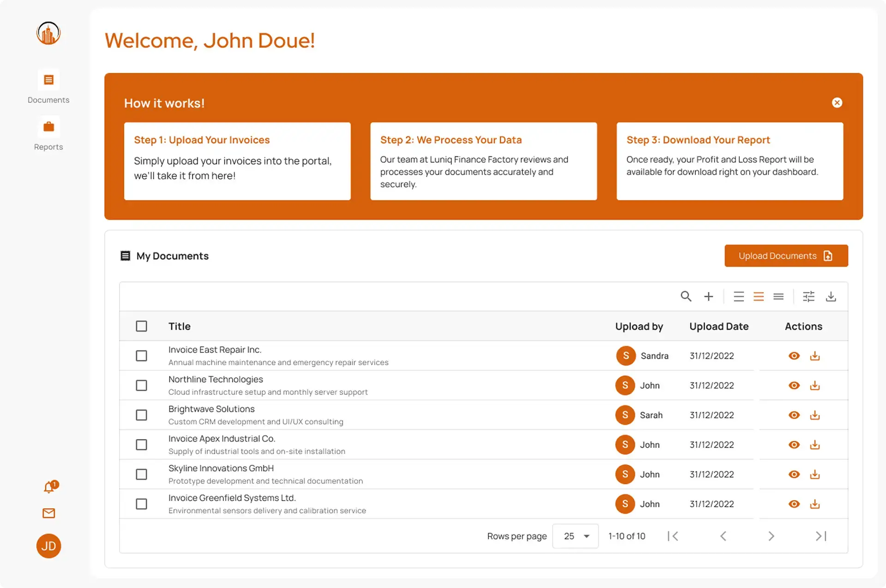Tick the Skyline Innovations GmbH row checkbox
Screen dimensions: 886x588
tap(142, 475)
